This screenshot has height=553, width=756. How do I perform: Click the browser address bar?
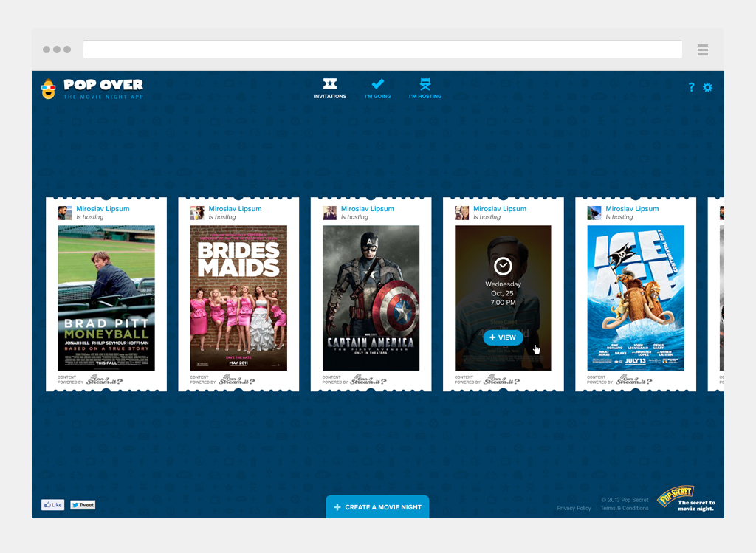pyautogui.click(x=382, y=49)
